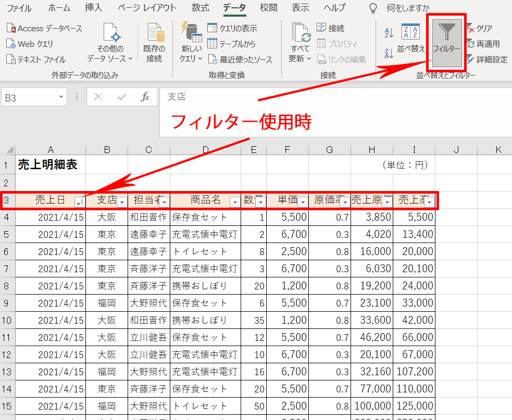
Task: Click the テキスト ファイル import icon
Action: pos(11,59)
